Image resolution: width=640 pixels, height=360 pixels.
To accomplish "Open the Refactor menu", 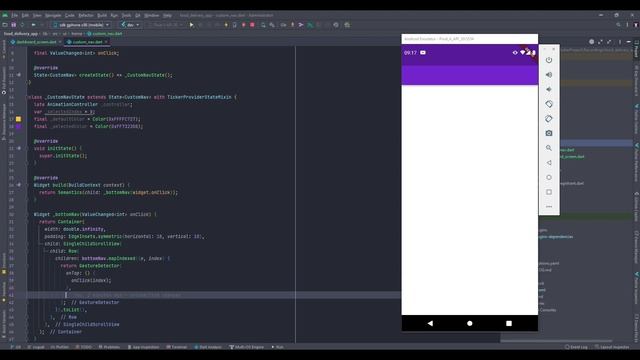I will [86, 16].
